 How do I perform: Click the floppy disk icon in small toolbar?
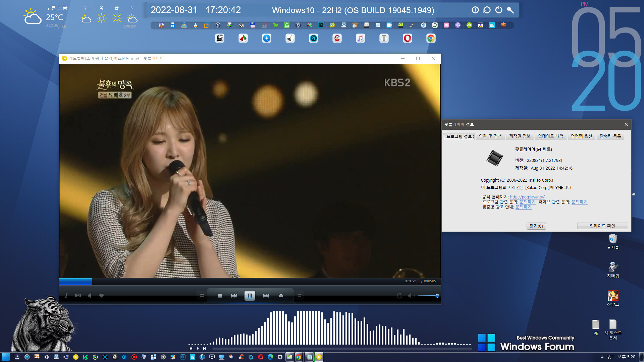pos(253,25)
